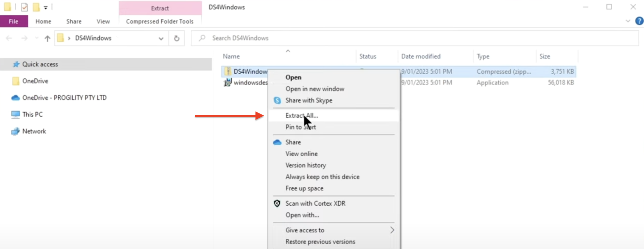Click the Cortex XDR shield icon
This screenshot has width=644, height=249.
tap(277, 203)
